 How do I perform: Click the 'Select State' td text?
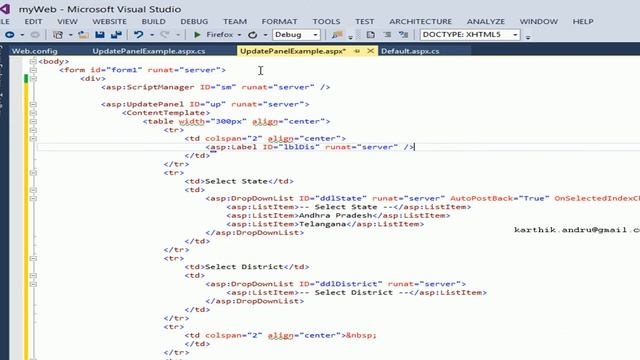pyautogui.click(x=236, y=181)
